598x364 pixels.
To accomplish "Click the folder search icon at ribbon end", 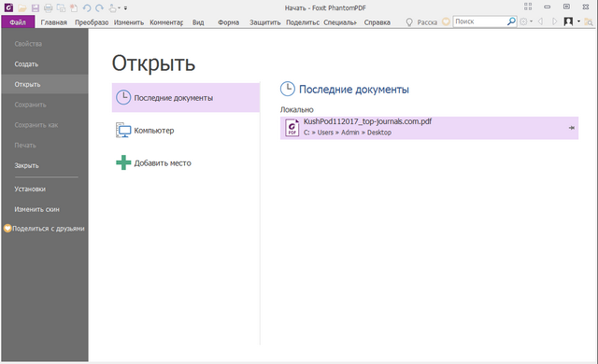I will coord(589,22).
